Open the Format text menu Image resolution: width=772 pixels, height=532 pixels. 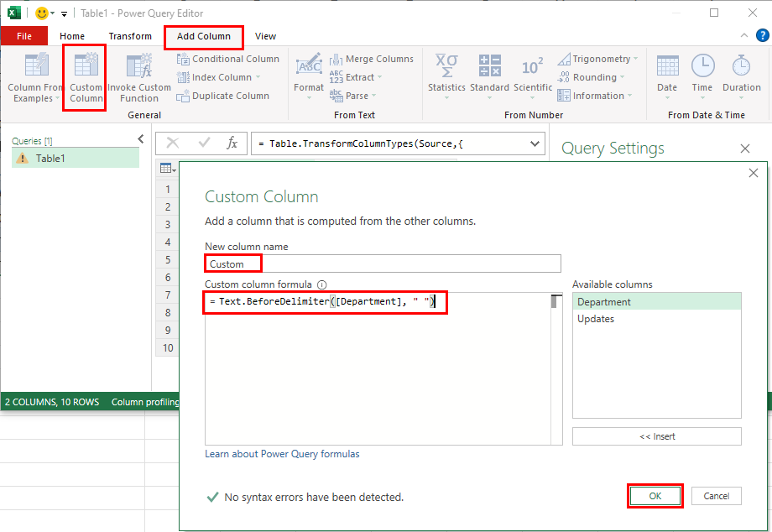click(x=309, y=76)
